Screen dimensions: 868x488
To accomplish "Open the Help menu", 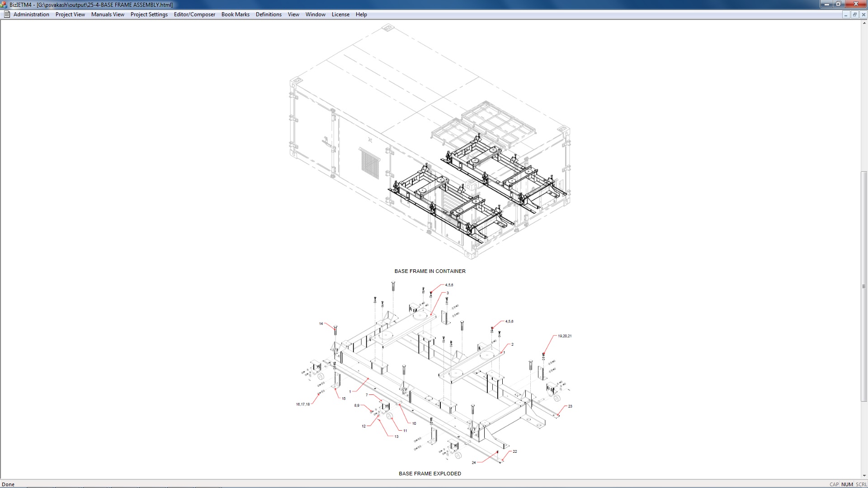I will (x=361, y=14).
